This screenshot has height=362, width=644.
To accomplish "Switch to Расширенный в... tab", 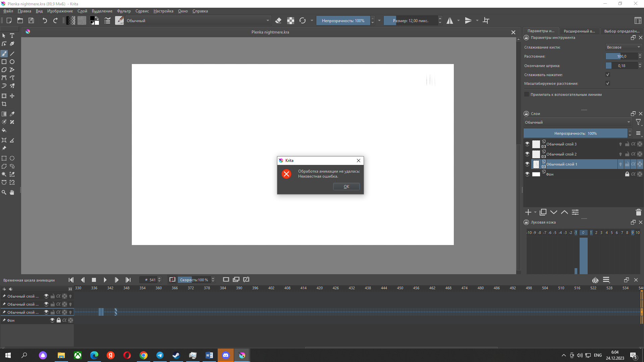I will (x=579, y=31).
